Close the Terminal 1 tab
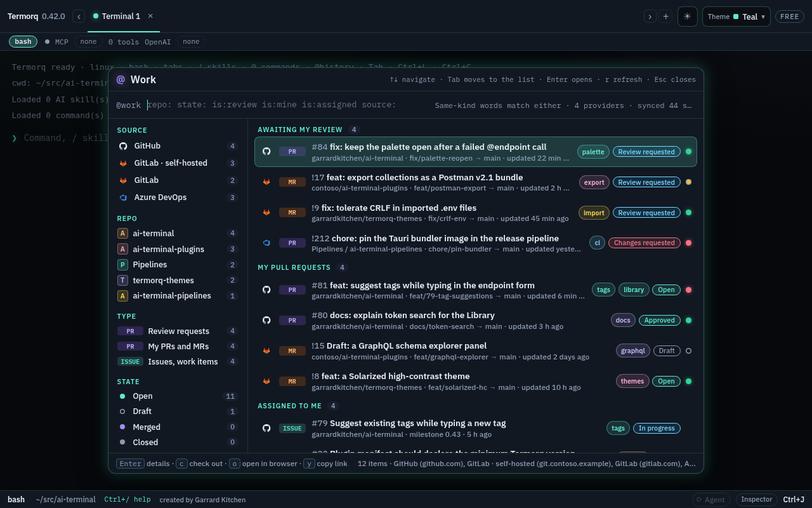Screen dimensions: 812x508 pyautogui.click(x=150, y=16)
